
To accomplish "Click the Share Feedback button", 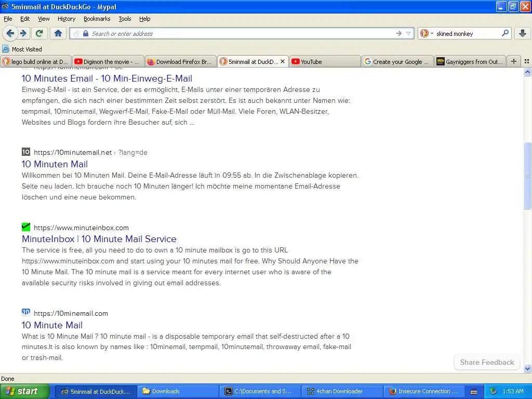I will (x=487, y=362).
